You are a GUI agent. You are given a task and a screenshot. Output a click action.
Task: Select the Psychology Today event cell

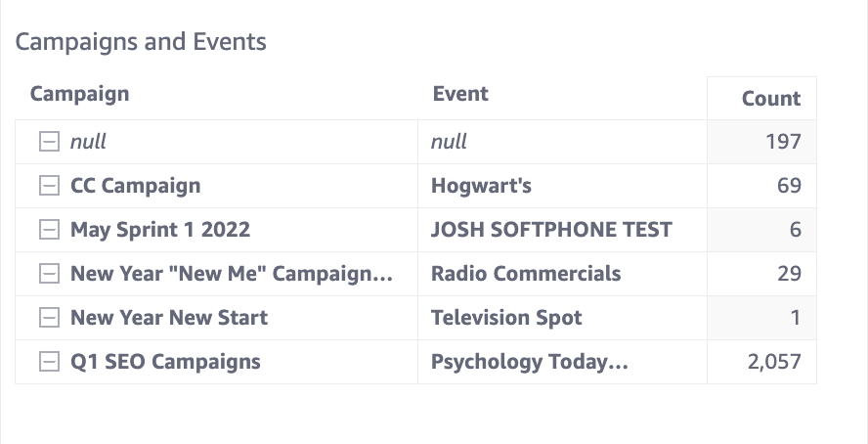coord(528,362)
